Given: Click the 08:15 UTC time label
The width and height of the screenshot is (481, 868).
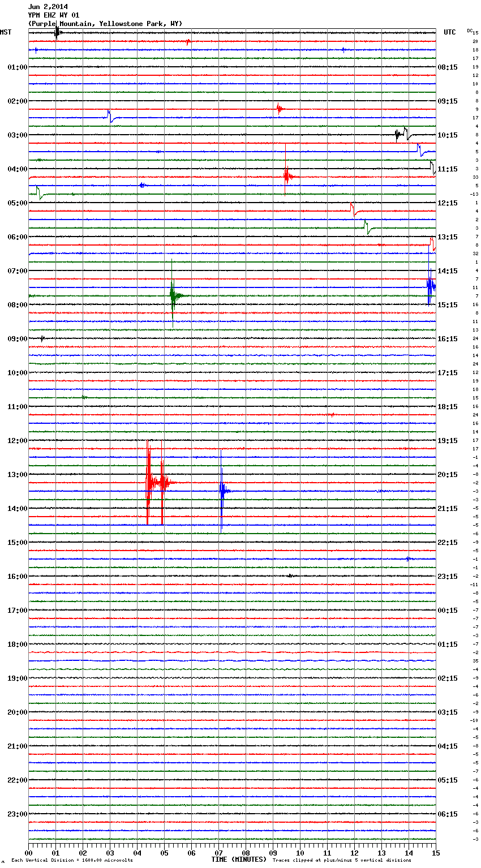Looking at the screenshot, I should (x=448, y=67).
